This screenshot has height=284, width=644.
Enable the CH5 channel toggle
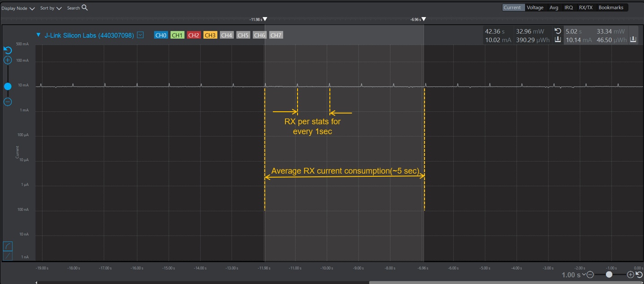click(243, 35)
